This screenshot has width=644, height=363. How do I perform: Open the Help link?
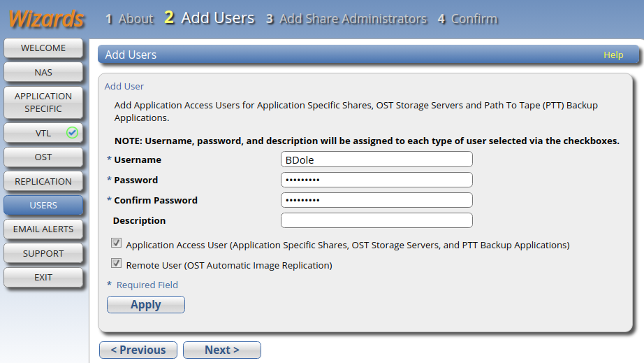[613, 55]
